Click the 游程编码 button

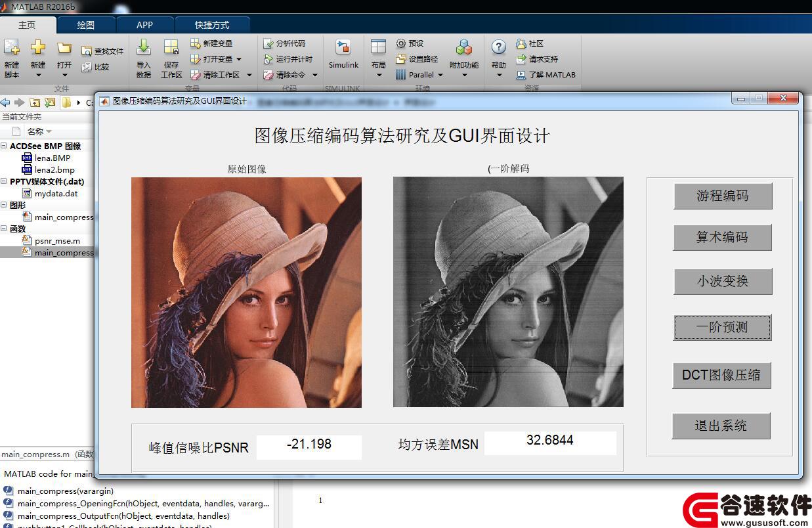(x=723, y=196)
